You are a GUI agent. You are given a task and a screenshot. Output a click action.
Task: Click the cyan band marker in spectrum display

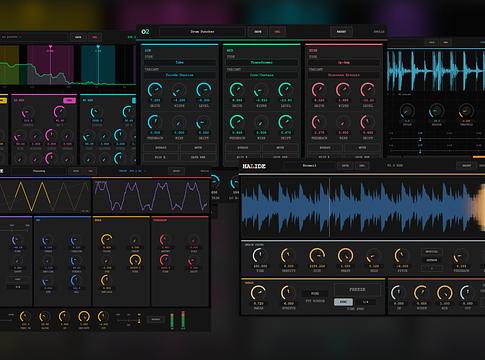click(x=98, y=47)
